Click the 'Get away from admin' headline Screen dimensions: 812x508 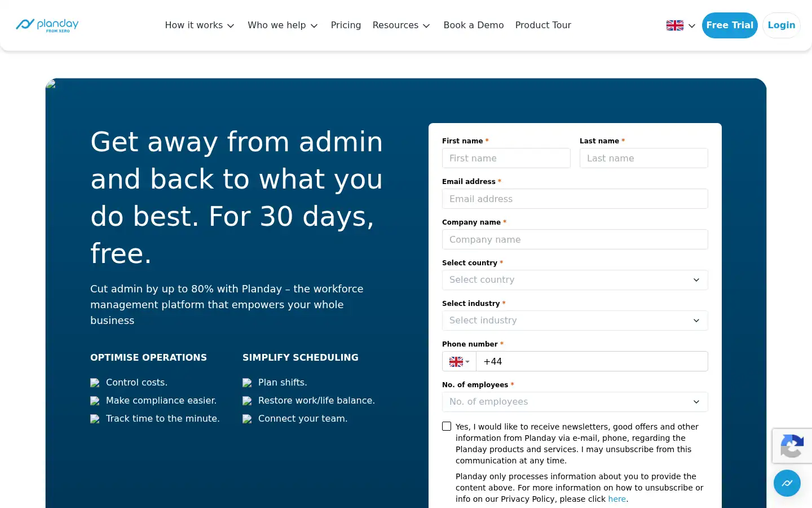pyautogui.click(x=237, y=197)
